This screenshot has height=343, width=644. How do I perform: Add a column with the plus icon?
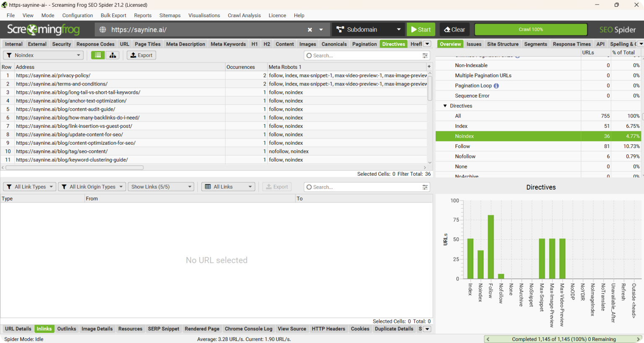click(x=429, y=67)
